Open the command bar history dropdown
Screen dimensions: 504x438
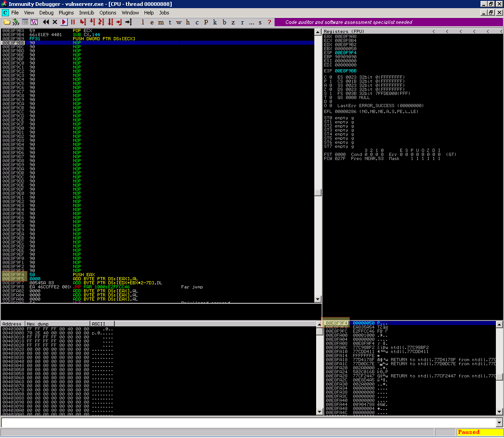[x=499, y=422]
